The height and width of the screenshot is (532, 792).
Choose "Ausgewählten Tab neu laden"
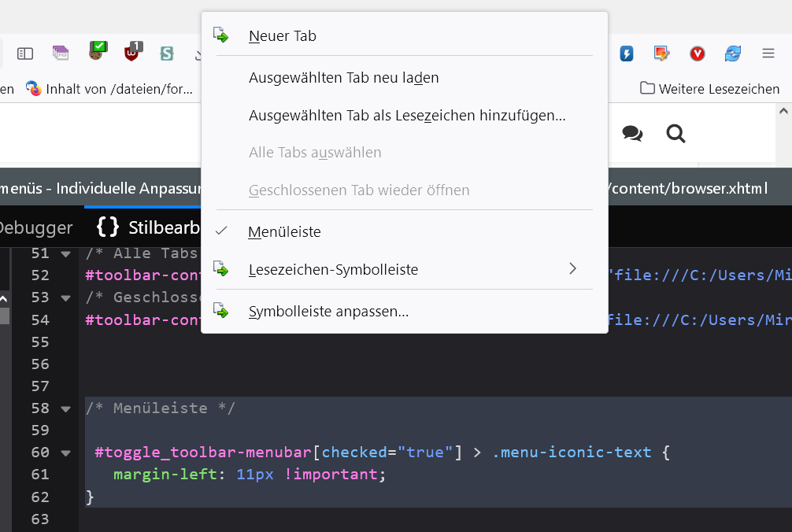[x=343, y=78]
